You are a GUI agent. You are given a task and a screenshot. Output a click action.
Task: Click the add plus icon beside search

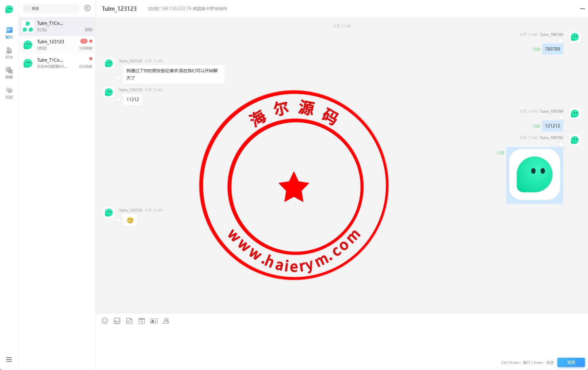click(x=87, y=8)
